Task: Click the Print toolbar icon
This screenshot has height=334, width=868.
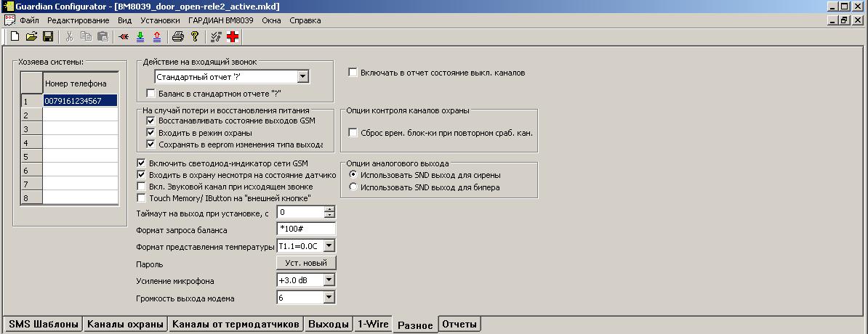Action: coord(178,36)
